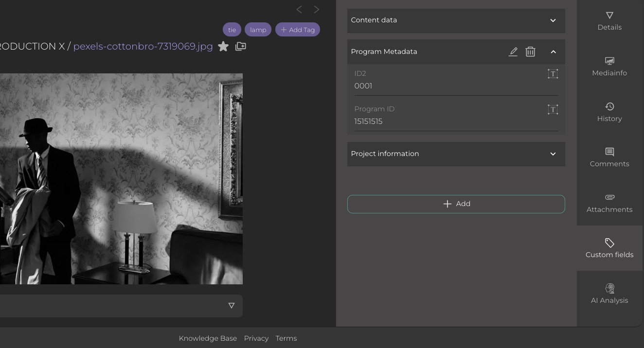
Task: Edit Program Metadata with the pencil icon
Action: coord(513,52)
